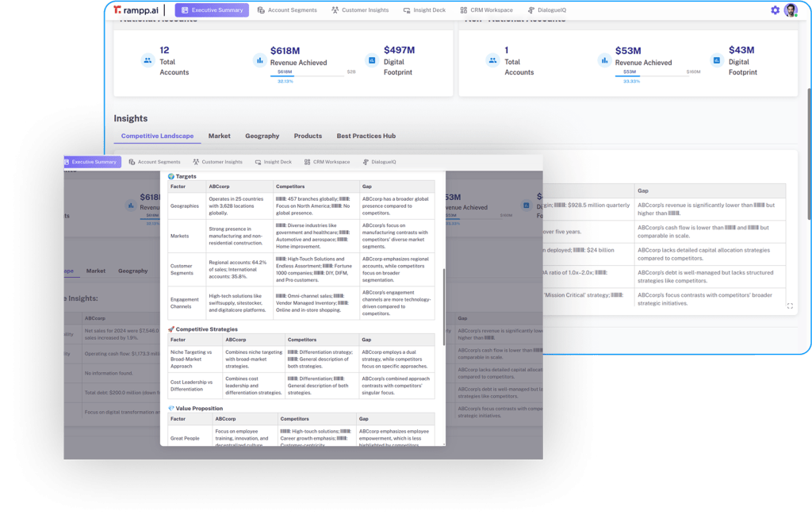Click the $497M Digital Footprint icon
812x523 pixels.
(371, 60)
